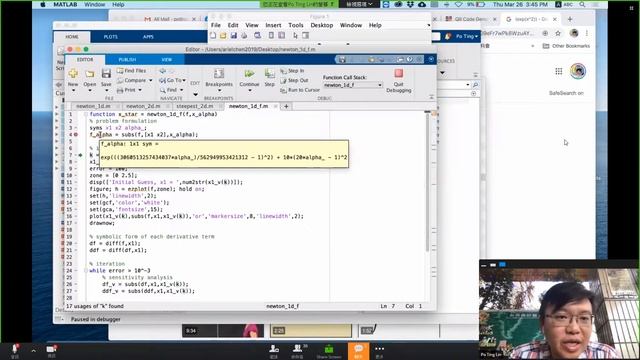Open the newton_1d.m file tab
This screenshot has width=640, height=360.
[x=93, y=106]
